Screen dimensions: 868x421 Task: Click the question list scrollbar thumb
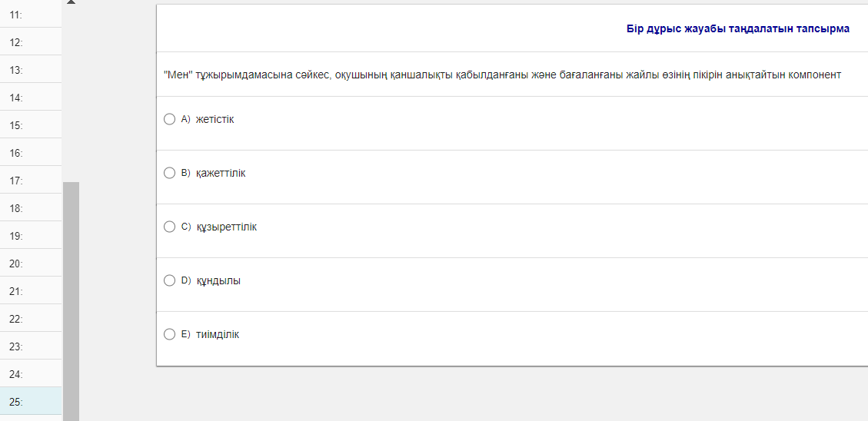tap(71, 300)
